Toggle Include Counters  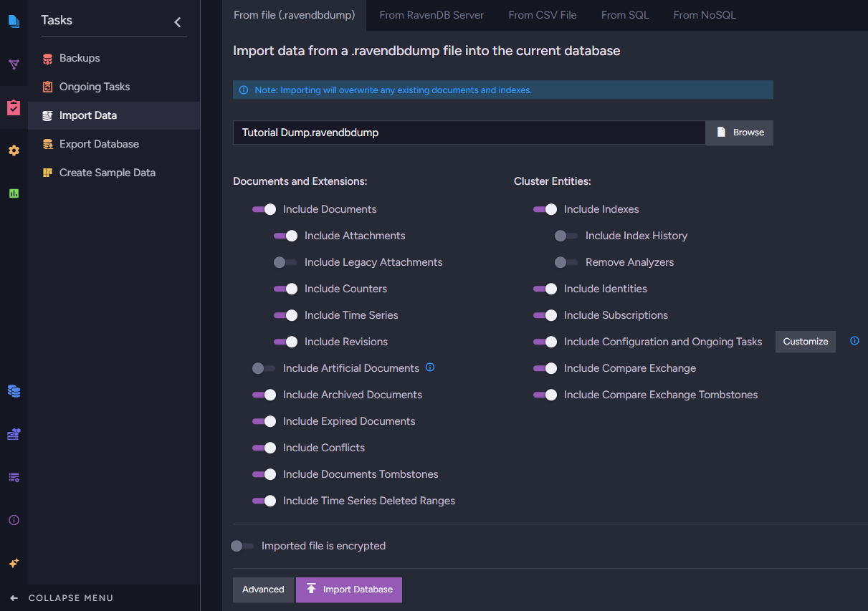tap(285, 289)
